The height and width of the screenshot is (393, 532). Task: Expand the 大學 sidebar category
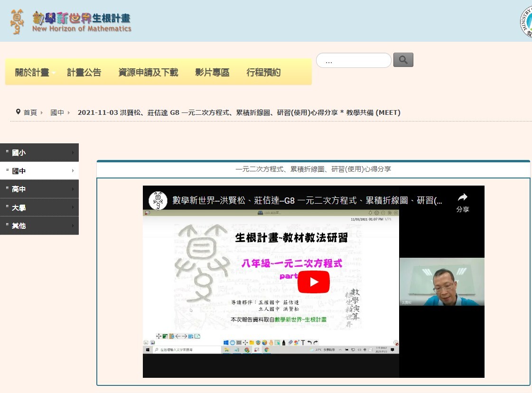coord(39,207)
